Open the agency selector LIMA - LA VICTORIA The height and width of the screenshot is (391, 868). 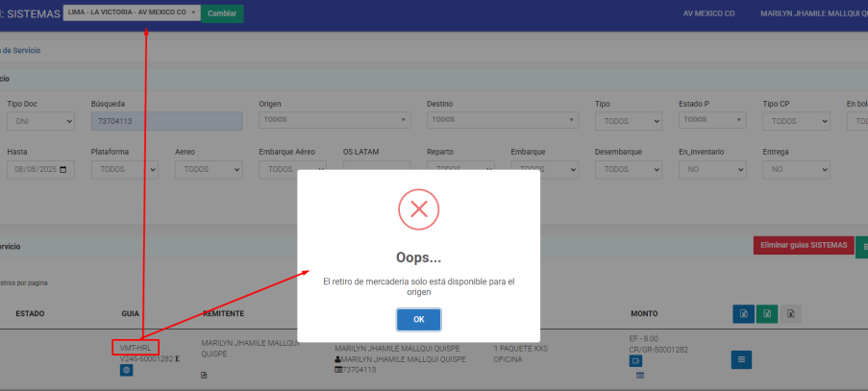click(x=133, y=12)
